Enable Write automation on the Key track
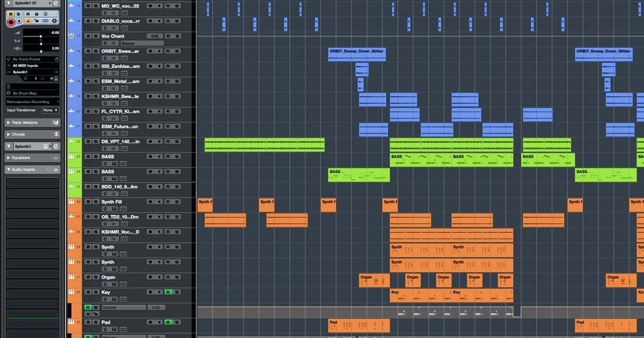 click(x=176, y=292)
